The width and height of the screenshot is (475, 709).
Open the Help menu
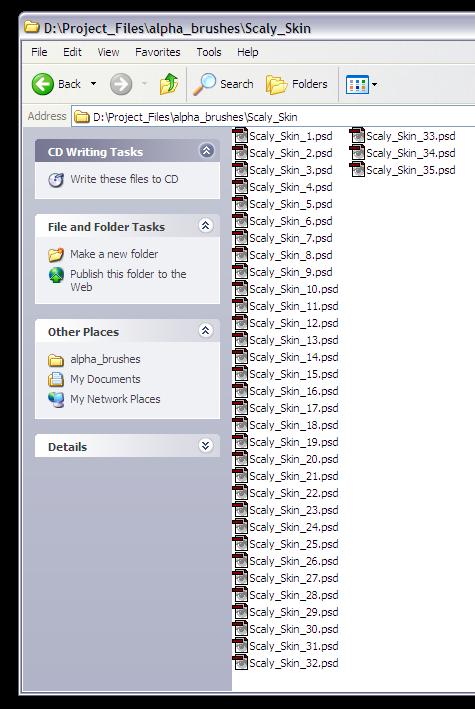pos(247,52)
